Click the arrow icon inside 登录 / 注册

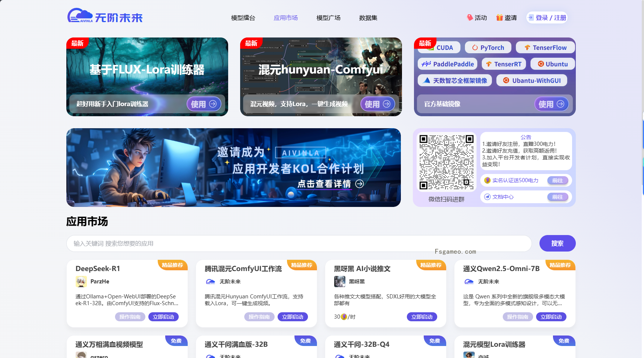click(530, 17)
